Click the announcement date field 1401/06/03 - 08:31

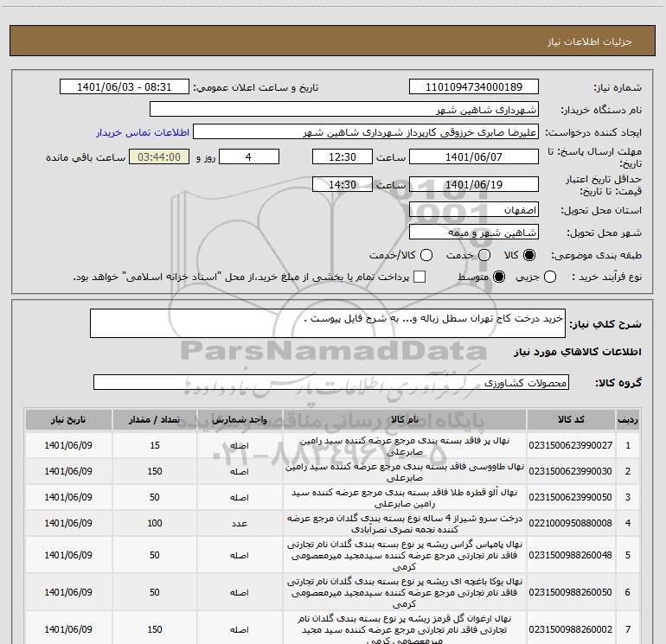124,86
